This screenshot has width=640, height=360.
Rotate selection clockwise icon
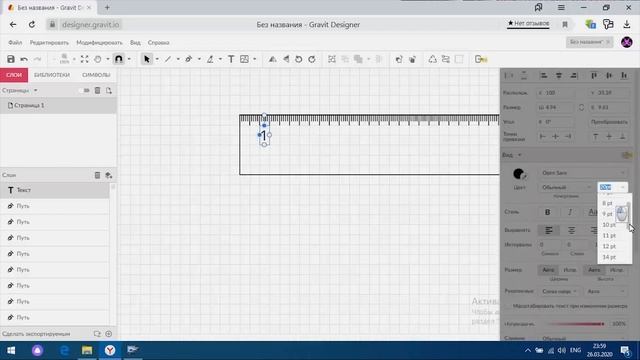click(x=312, y=59)
